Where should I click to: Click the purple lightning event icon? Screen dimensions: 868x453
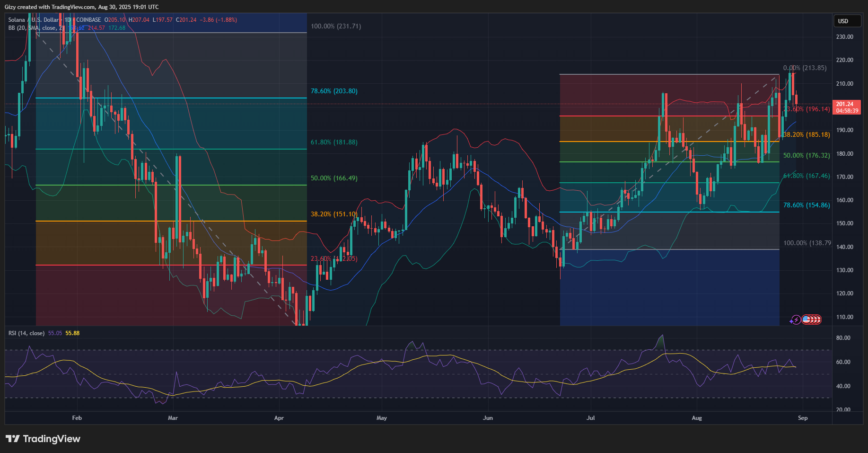click(796, 320)
